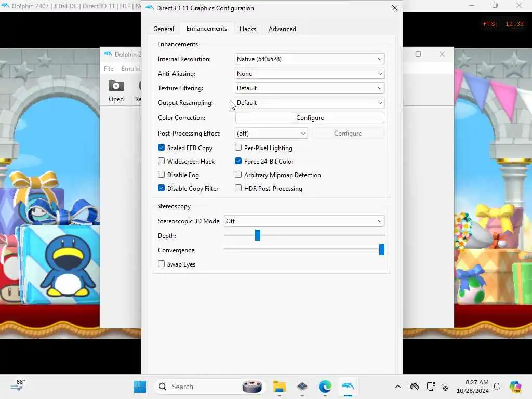This screenshot has width=532, height=399.
Task: Open the File menu in Dolphin window
Action: [x=109, y=69]
